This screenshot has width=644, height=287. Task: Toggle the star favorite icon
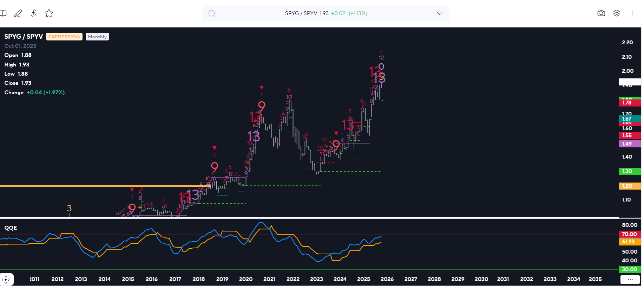coord(49,13)
